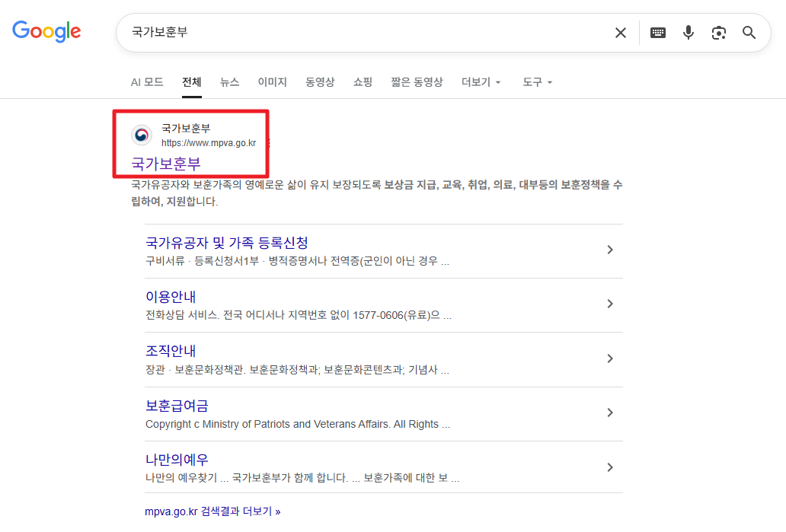Expand the 이용안내 sitelink chevron
The width and height of the screenshot is (786, 532).
tap(609, 304)
